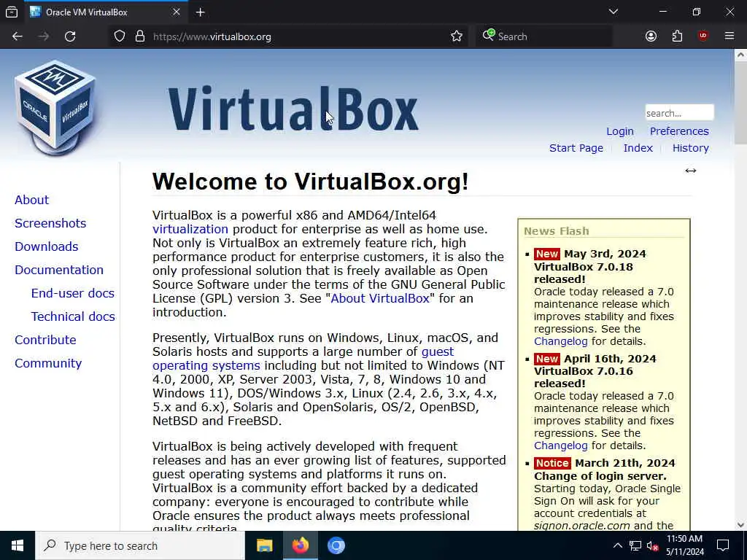
Task: Open the History link
Action: pos(690,148)
